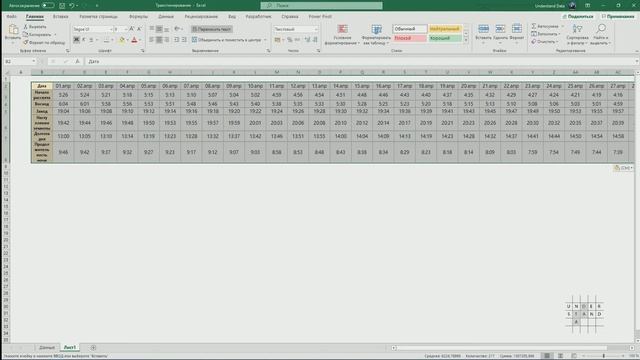Toggle Bold formatting
640x360 pixels.
(x=76, y=40)
